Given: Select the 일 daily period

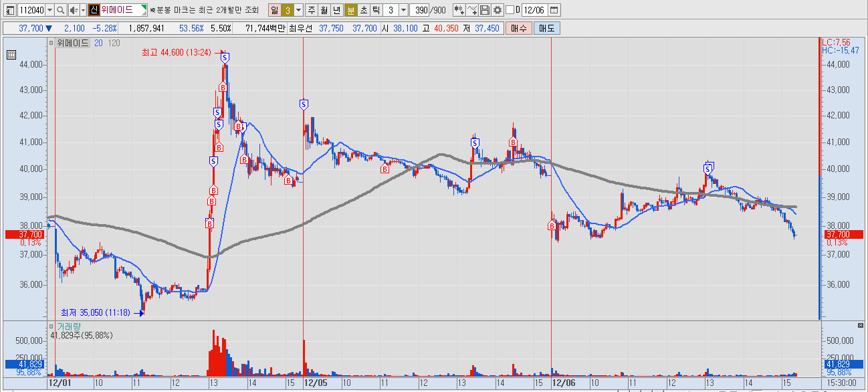Looking at the screenshot, I should 274,10.
